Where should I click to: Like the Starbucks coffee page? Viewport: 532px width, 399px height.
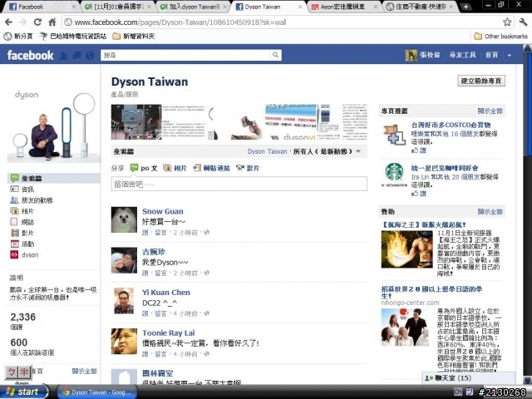(419, 194)
